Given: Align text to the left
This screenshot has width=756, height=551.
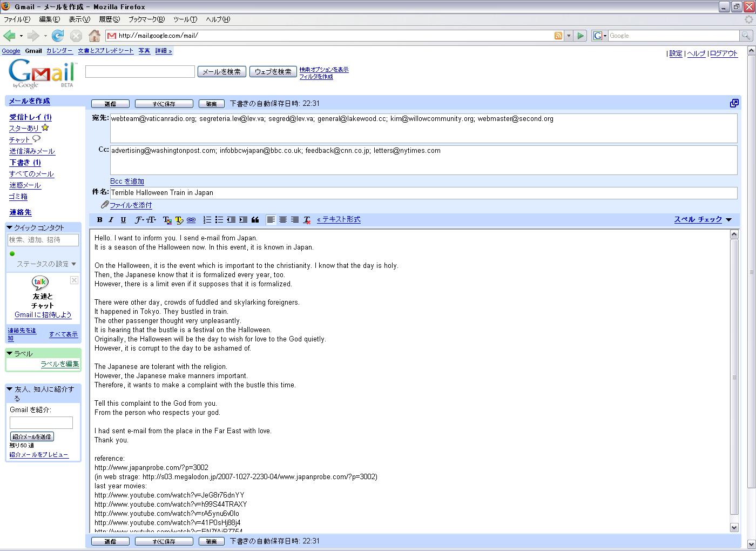Looking at the screenshot, I should [x=271, y=220].
